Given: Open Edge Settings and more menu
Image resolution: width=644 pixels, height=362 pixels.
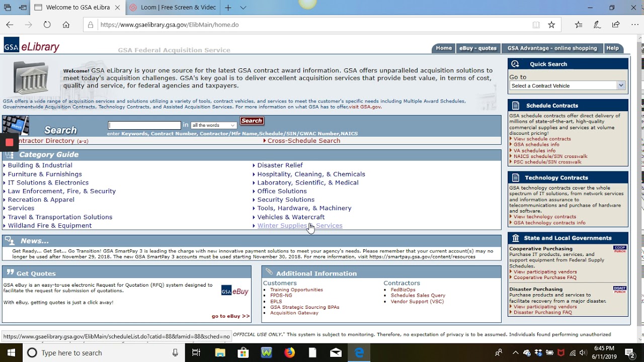Looking at the screenshot, I should [x=634, y=25].
